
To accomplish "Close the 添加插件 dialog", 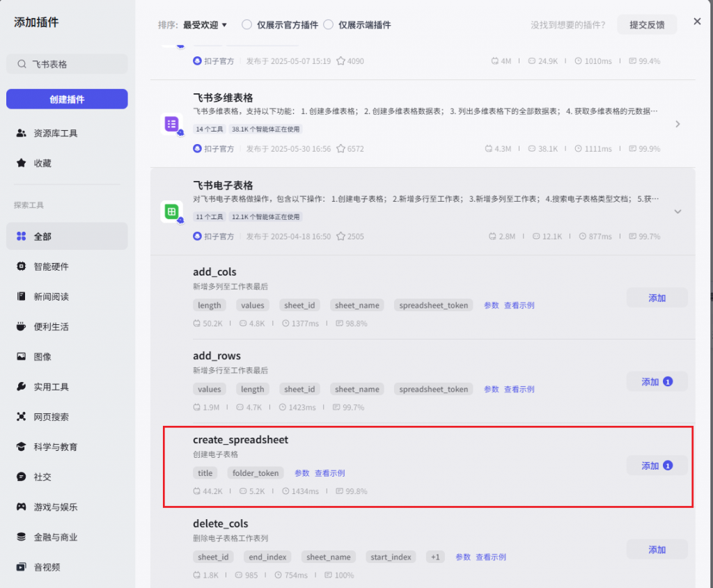I will [x=697, y=22].
